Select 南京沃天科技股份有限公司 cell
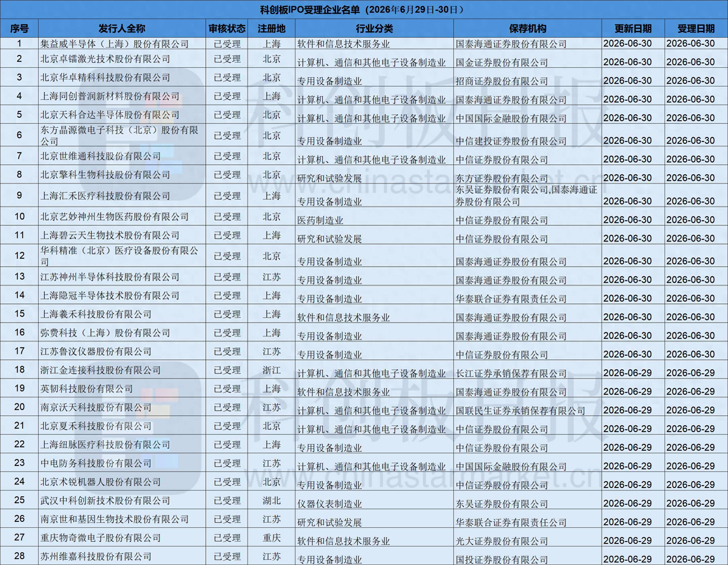 [x=122, y=407]
